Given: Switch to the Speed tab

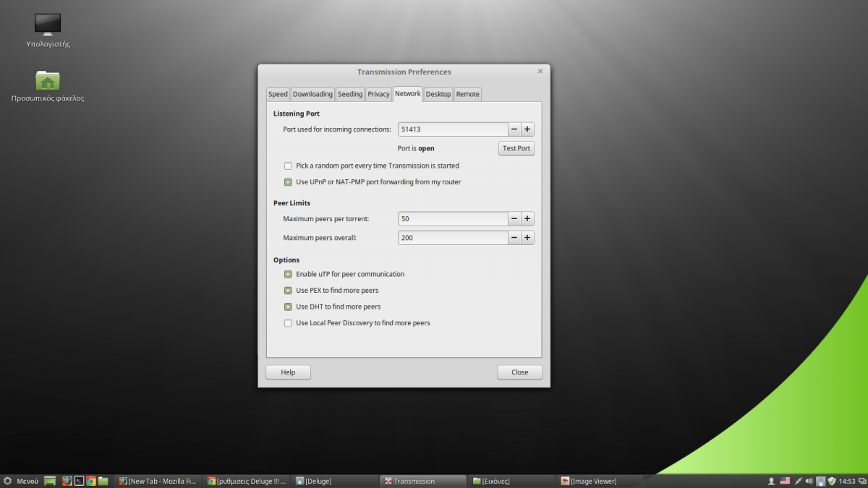Looking at the screenshot, I should pyautogui.click(x=278, y=94).
